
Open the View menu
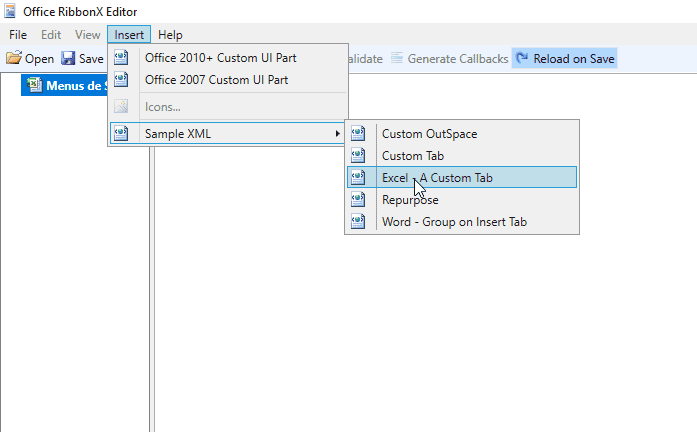point(88,35)
